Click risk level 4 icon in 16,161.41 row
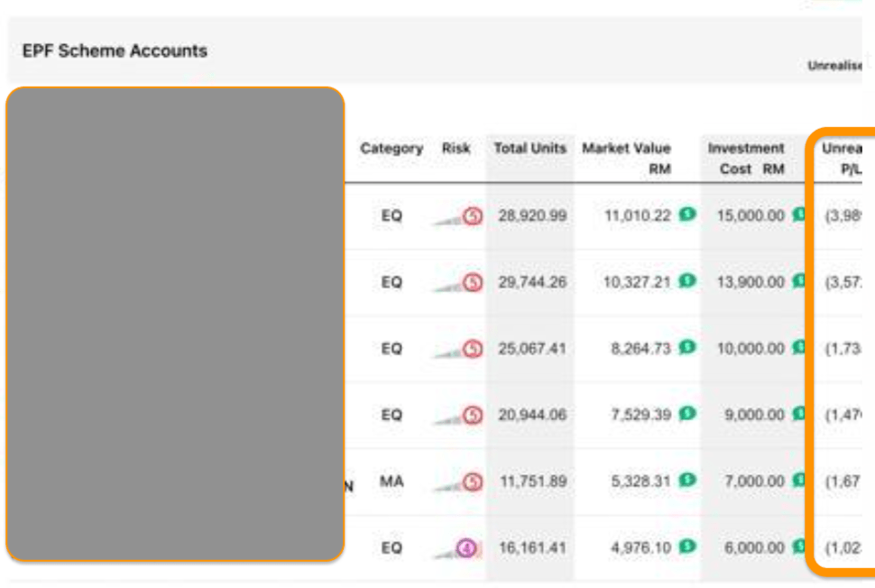 (x=465, y=547)
